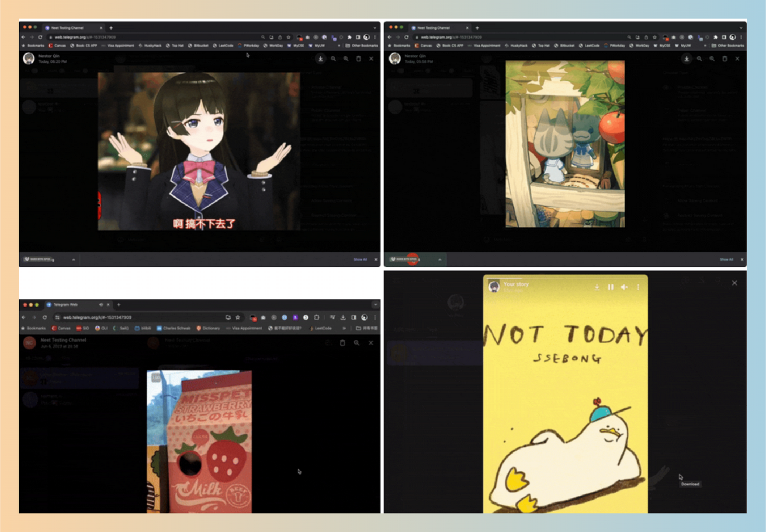
Task: Open Charles Schwab bookmark
Action: pyautogui.click(x=173, y=328)
